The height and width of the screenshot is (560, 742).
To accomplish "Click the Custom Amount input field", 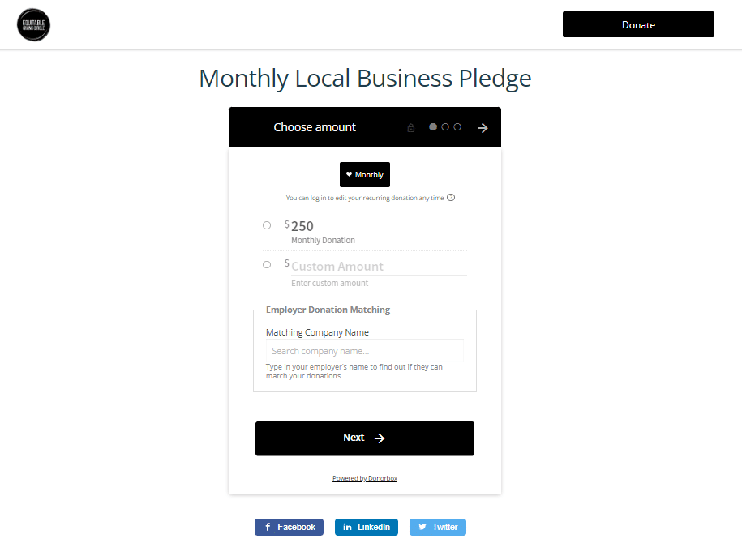I will point(377,266).
